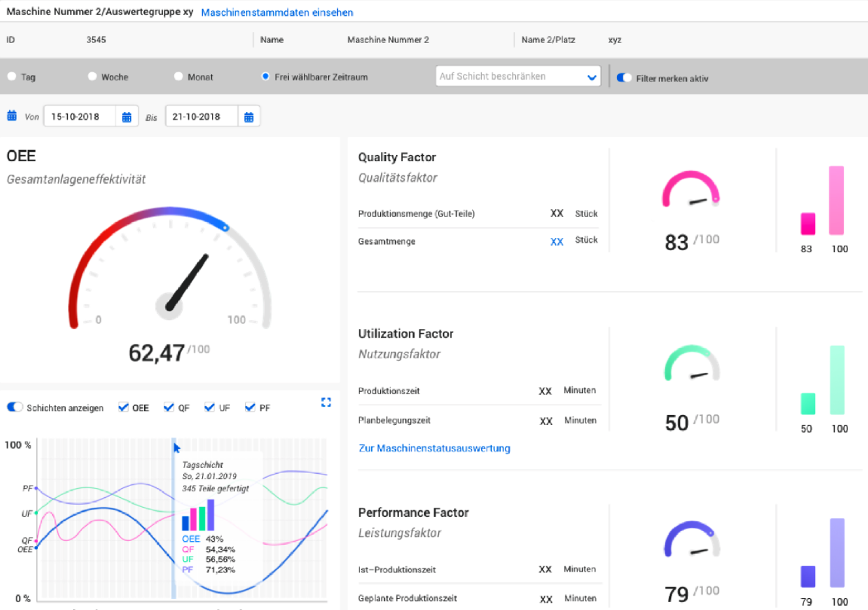Open the Von date calendar picker icon
The image size is (868, 610).
[x=127, y=117]
